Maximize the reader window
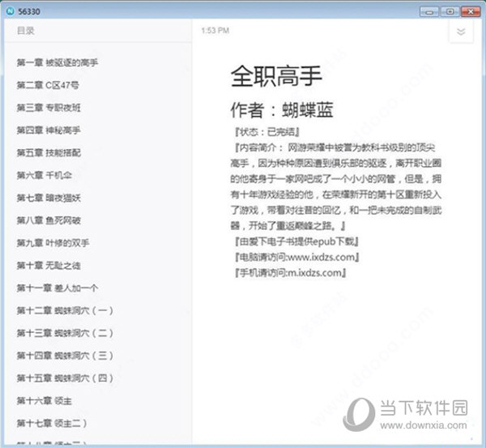The width and height of the screenshot is (486, 448). coord(450,12)
